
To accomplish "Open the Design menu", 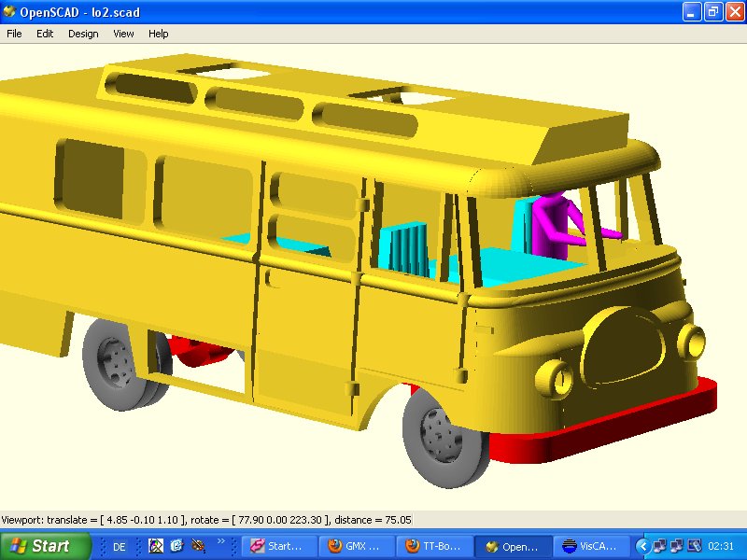I will tap(83, 34).
